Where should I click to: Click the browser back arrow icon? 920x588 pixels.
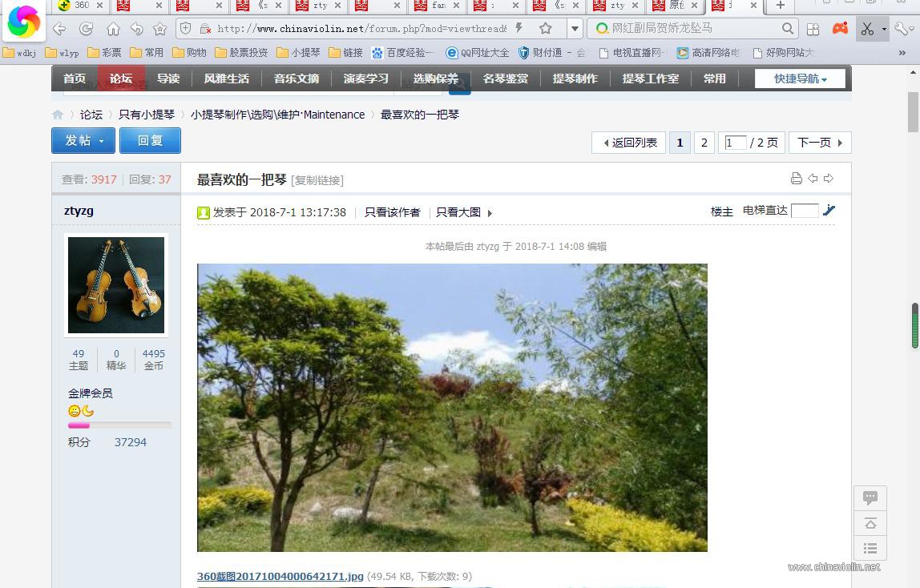tap(59, 28)
